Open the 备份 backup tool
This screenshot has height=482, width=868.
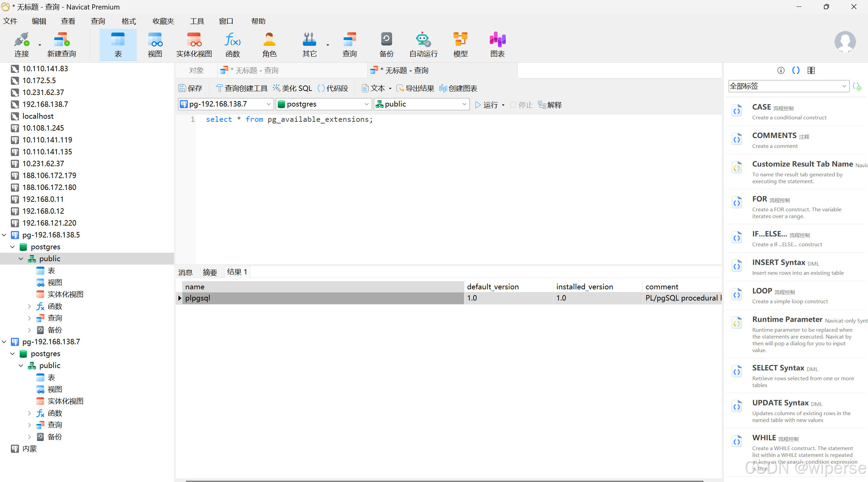click(386, 44)
